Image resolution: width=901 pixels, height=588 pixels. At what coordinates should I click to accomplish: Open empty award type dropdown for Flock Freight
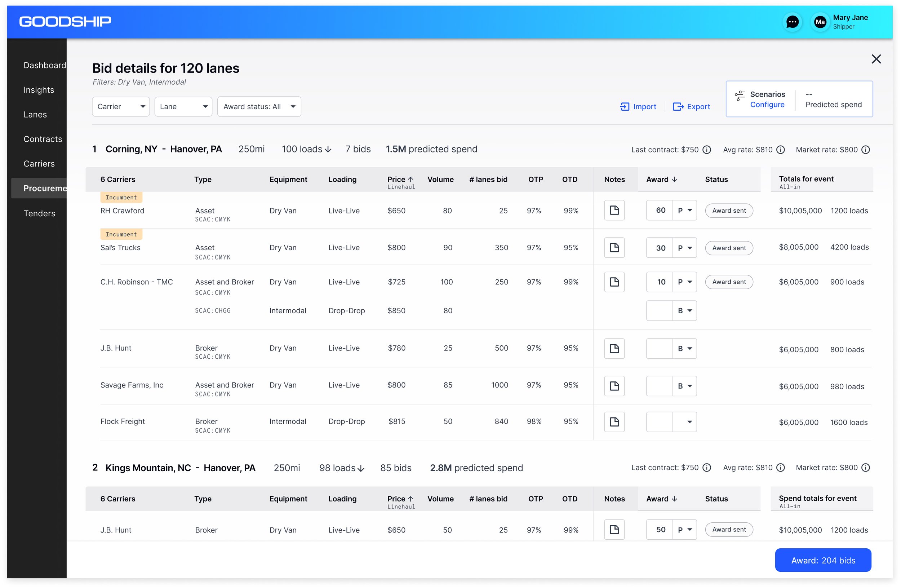click(684, 422)
